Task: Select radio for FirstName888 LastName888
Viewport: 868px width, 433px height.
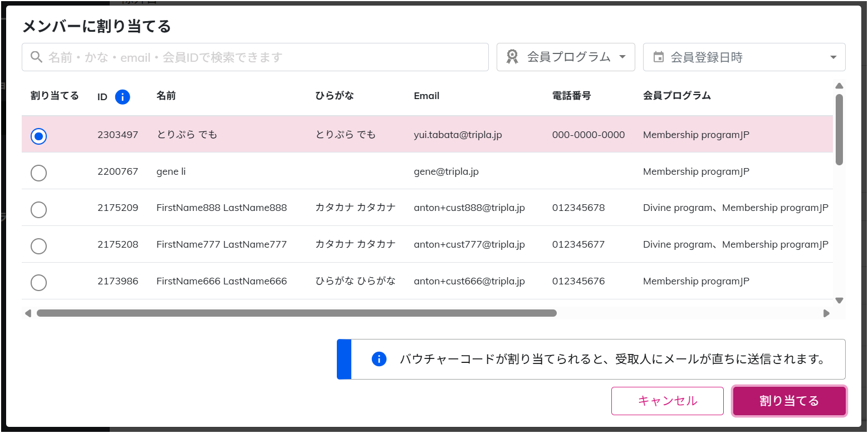Action: click(38, 210)
